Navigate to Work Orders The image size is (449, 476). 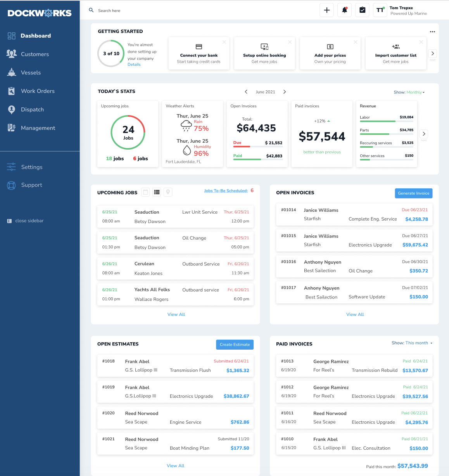click(38, 91)
